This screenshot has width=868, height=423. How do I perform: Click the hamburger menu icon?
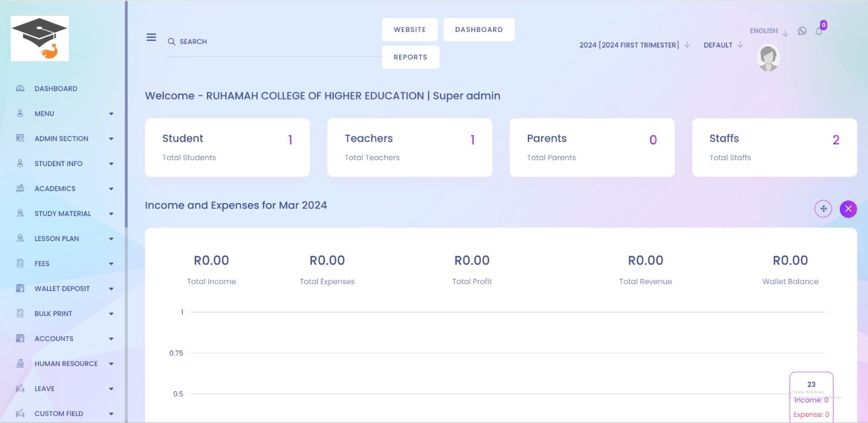click(151, 37)
